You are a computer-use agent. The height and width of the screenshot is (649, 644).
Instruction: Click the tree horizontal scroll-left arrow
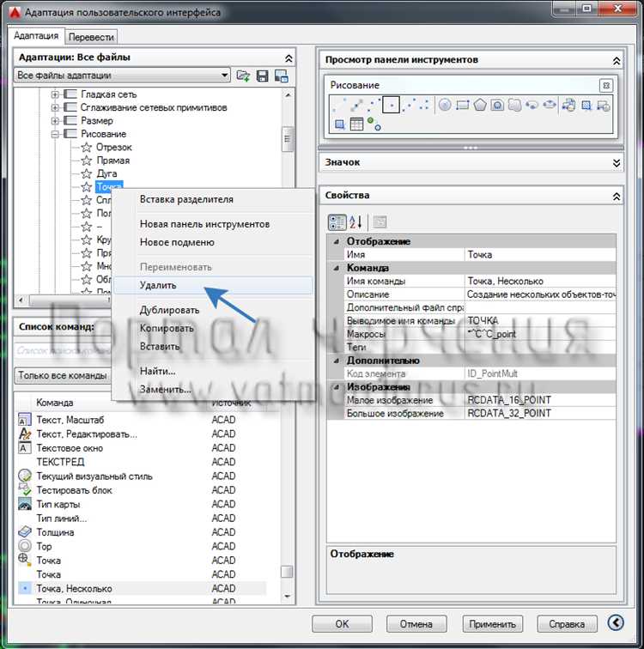21,300
